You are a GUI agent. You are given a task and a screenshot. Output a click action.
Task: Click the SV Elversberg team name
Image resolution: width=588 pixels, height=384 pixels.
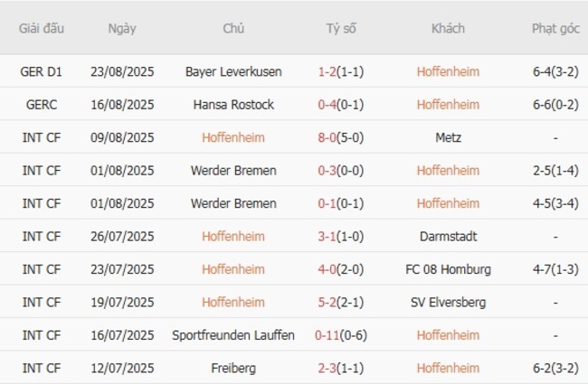click(448, 302)
